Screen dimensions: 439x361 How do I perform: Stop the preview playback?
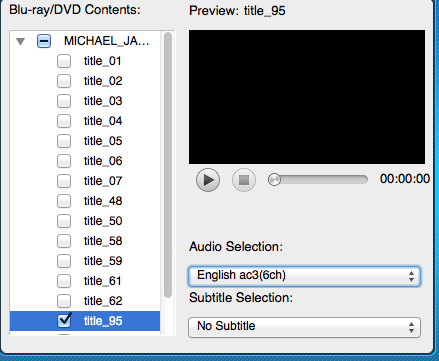pos(244,180)
